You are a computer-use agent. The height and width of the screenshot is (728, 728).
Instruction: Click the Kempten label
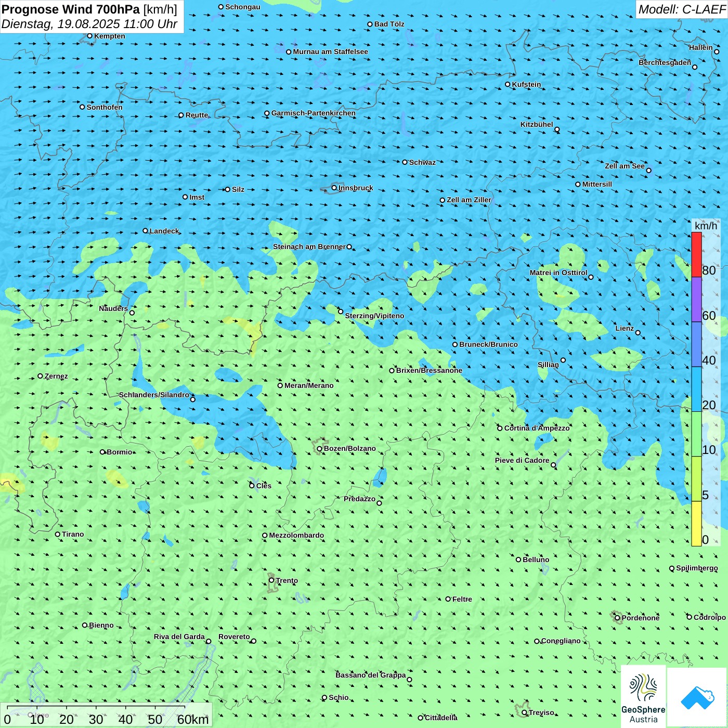110,36
